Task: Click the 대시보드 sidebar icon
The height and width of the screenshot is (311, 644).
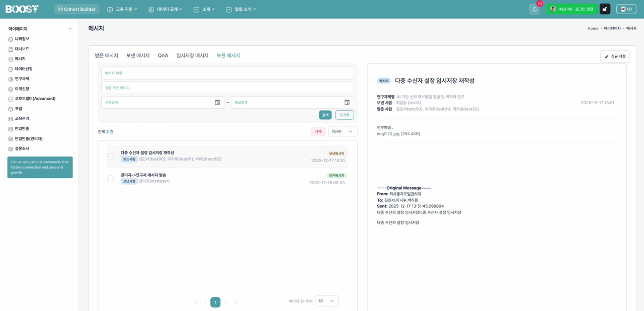Action: (11, 49)
